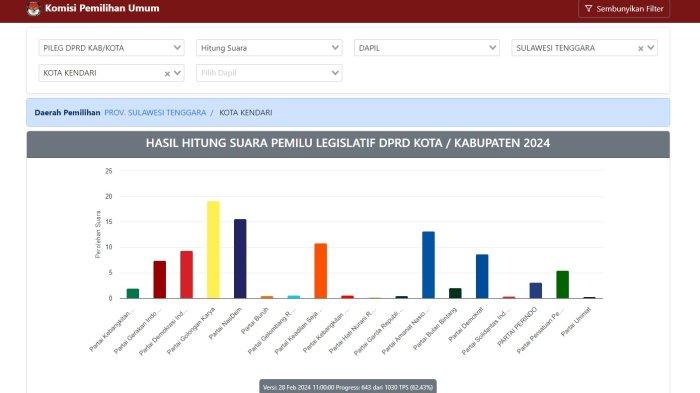Open the Hitung Suara dropdown
700x393 pixels.
point(269,48)
